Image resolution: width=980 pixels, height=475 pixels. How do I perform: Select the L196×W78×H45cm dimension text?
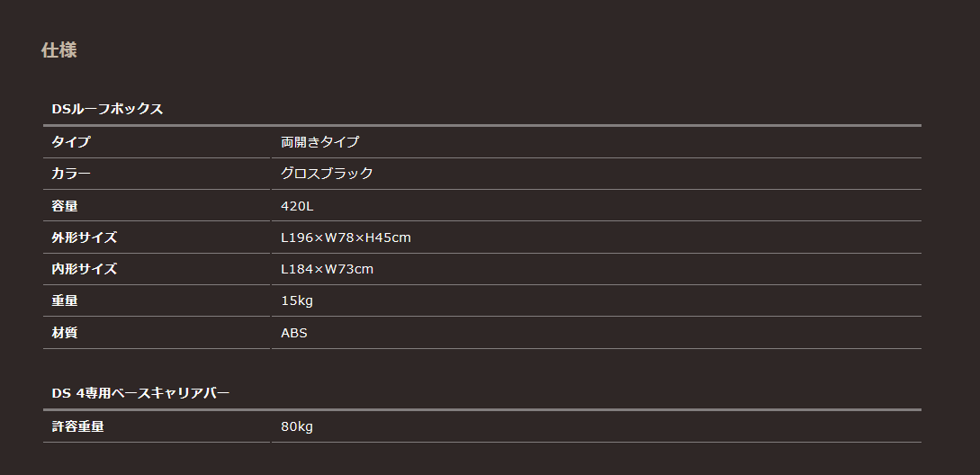(346, 237)
